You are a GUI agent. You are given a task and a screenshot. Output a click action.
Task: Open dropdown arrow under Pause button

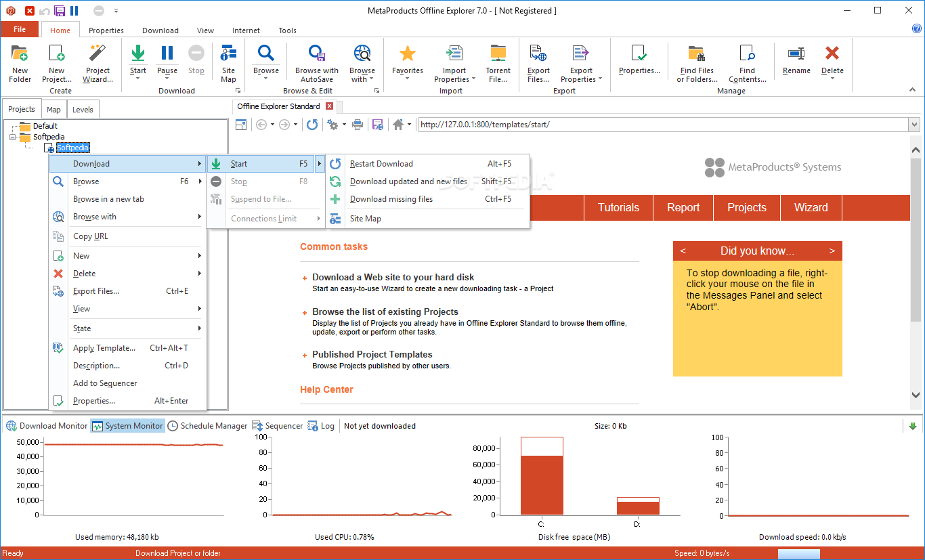[167, 79]
